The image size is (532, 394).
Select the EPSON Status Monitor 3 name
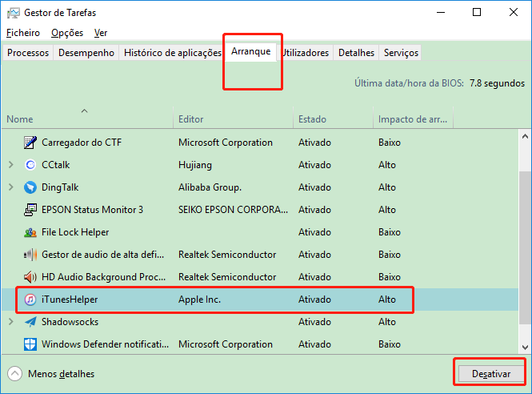[x=92, y=210]
